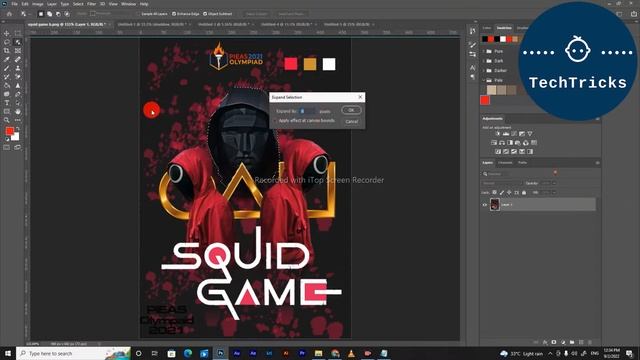Viewport: 640px width, 360px height.
Task: Pick the large red swatch below Pale
Action: pyautogui.click(x=485, y=100)
